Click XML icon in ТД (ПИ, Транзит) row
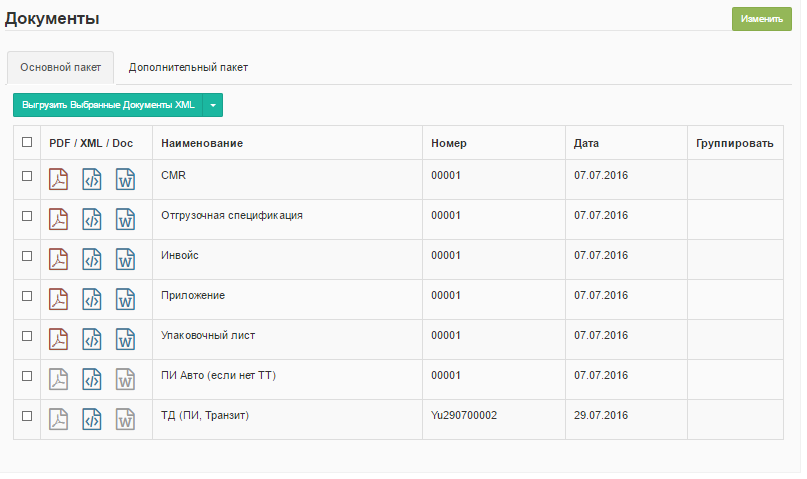This screenshot has height=479, width=807. point(92,420)
